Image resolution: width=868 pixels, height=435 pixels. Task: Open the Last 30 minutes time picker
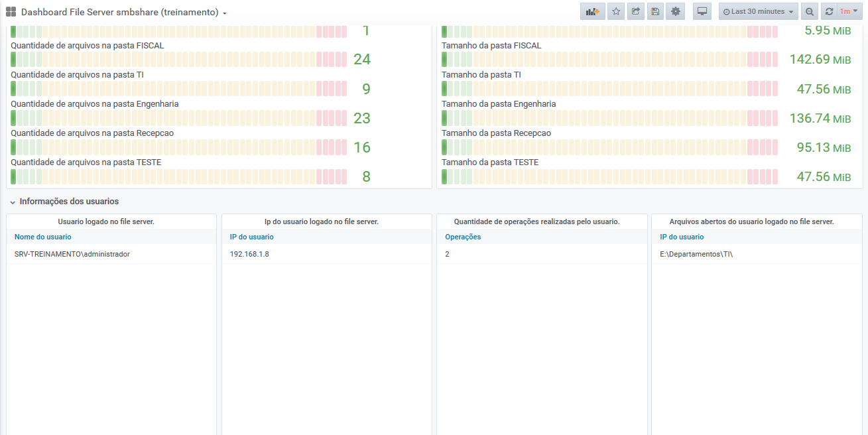pyautogui.click(x=759, y=11)
